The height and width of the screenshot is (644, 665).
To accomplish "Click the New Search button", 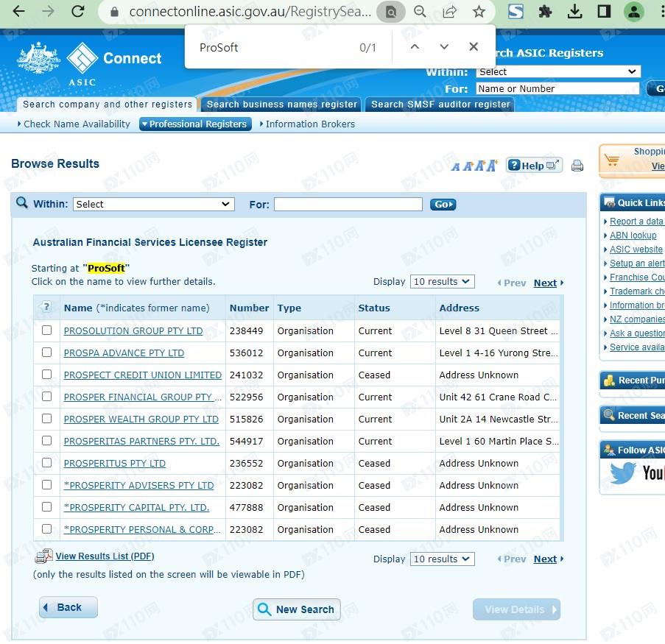I will click(296, 609).
